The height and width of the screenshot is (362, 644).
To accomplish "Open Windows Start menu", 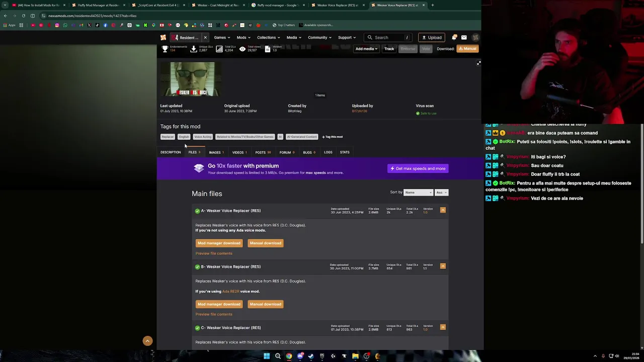I will point(267,356).
